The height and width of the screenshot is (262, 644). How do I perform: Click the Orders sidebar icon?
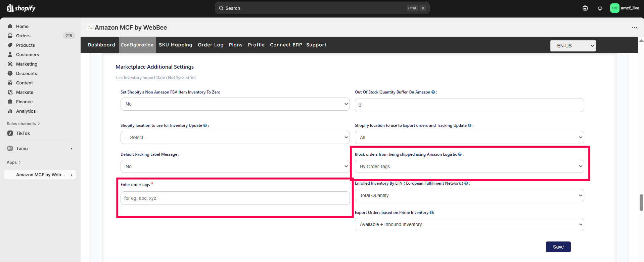click(10, 36)
